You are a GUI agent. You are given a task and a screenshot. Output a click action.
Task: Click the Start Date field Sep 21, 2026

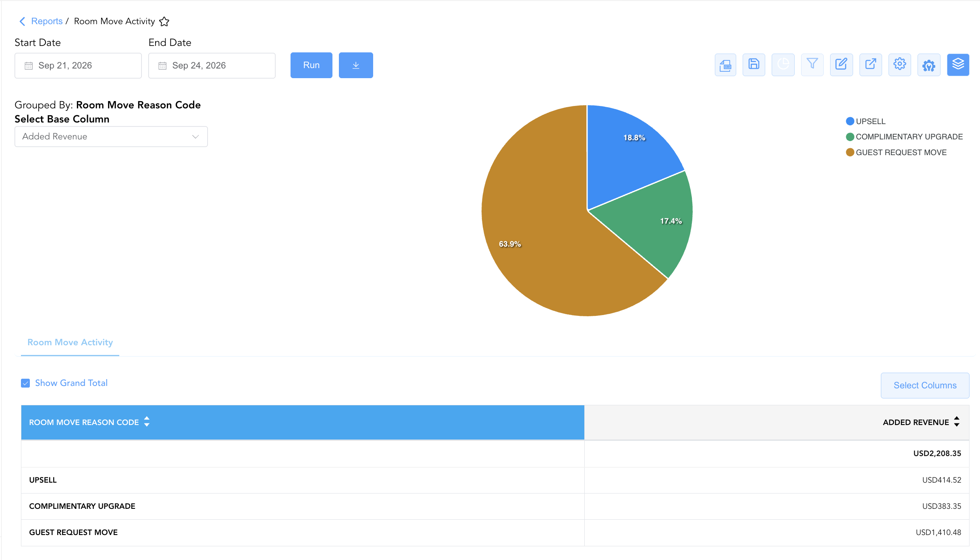[x=78, y=66]
